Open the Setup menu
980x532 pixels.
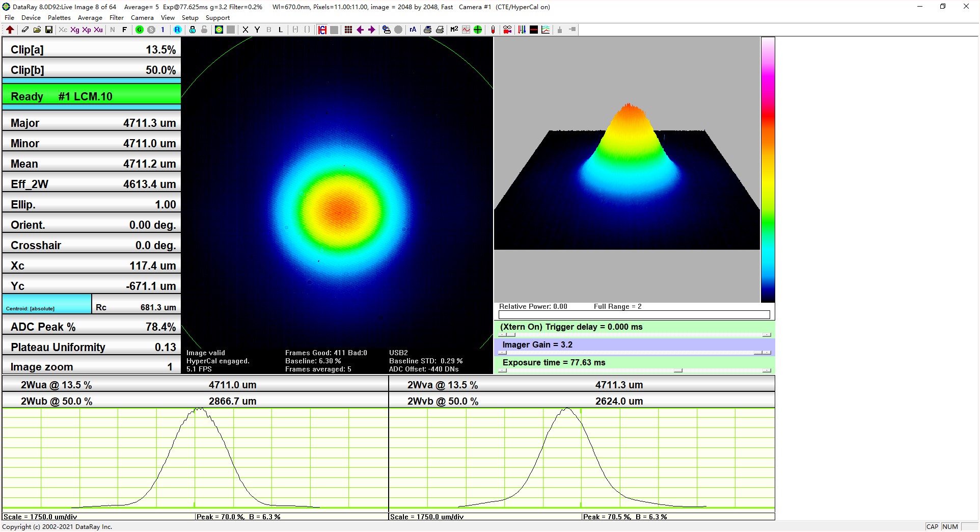pyautogui.click(x=190, y=17)
